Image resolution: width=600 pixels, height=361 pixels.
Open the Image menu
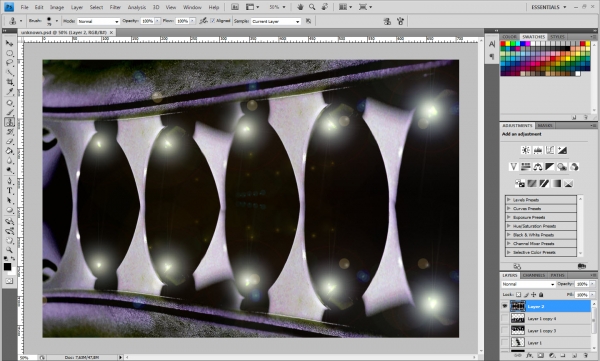pos(57,7)
